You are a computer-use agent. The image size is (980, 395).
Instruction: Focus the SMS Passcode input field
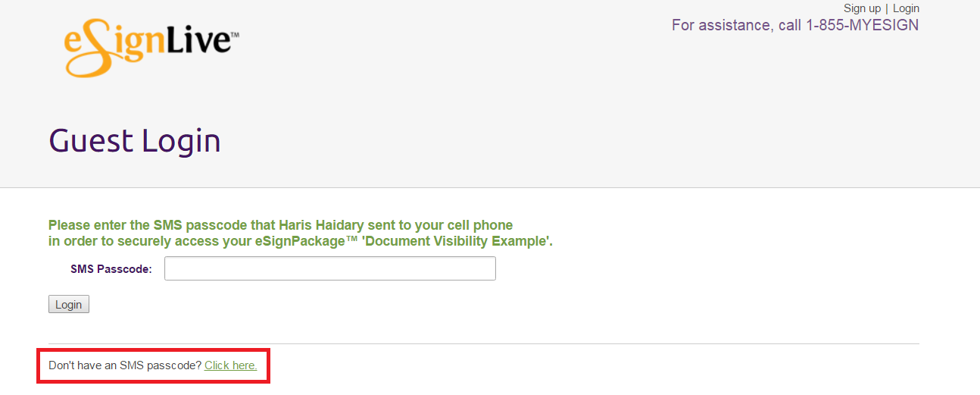point(330,268)
